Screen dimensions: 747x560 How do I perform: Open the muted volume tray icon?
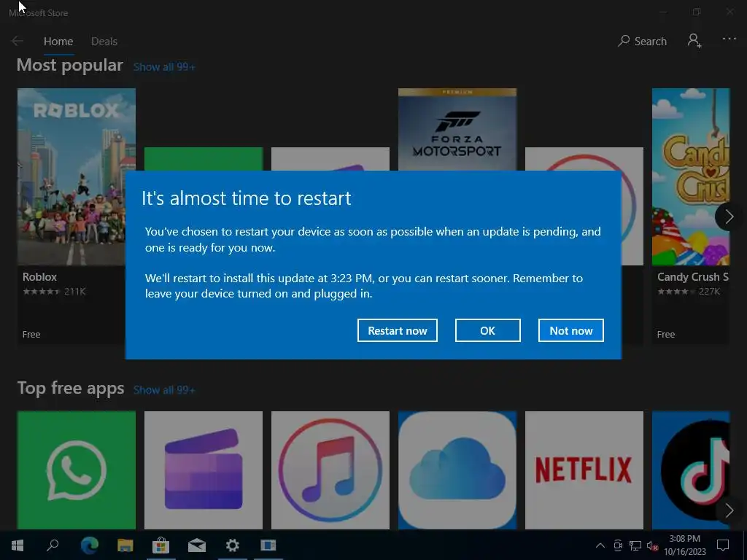pos(652,546)
